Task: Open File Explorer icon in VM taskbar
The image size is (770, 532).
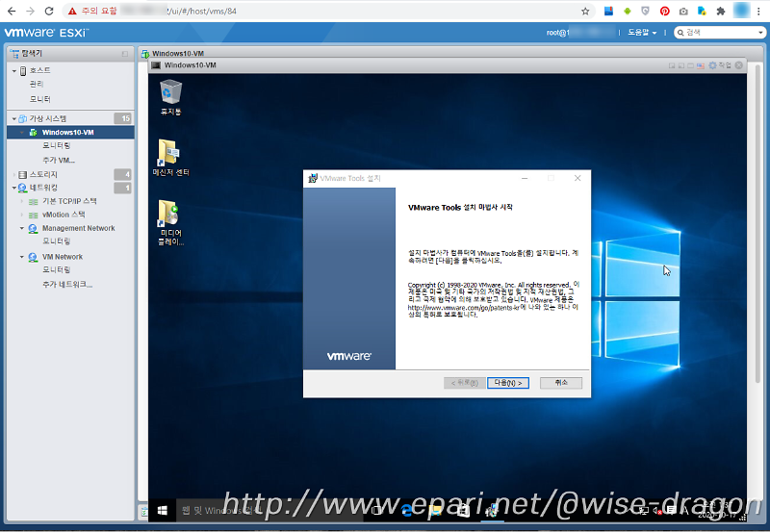Action: point(435,511)
